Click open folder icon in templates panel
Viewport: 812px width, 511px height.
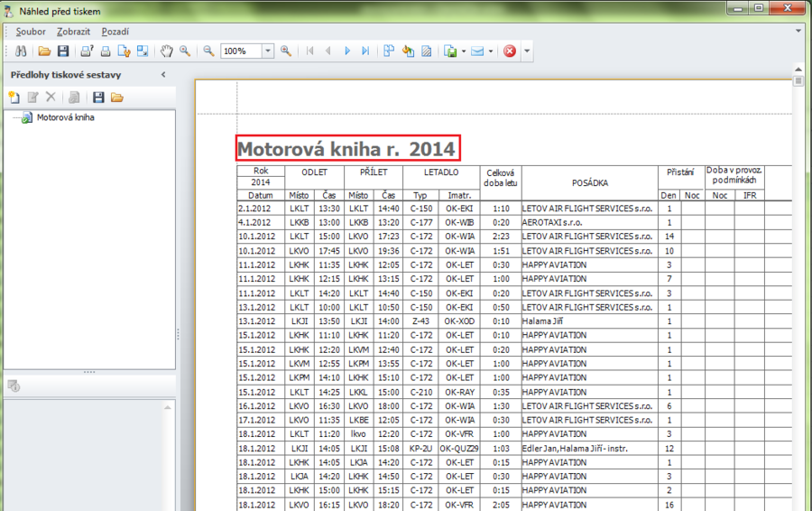(116, 98)
